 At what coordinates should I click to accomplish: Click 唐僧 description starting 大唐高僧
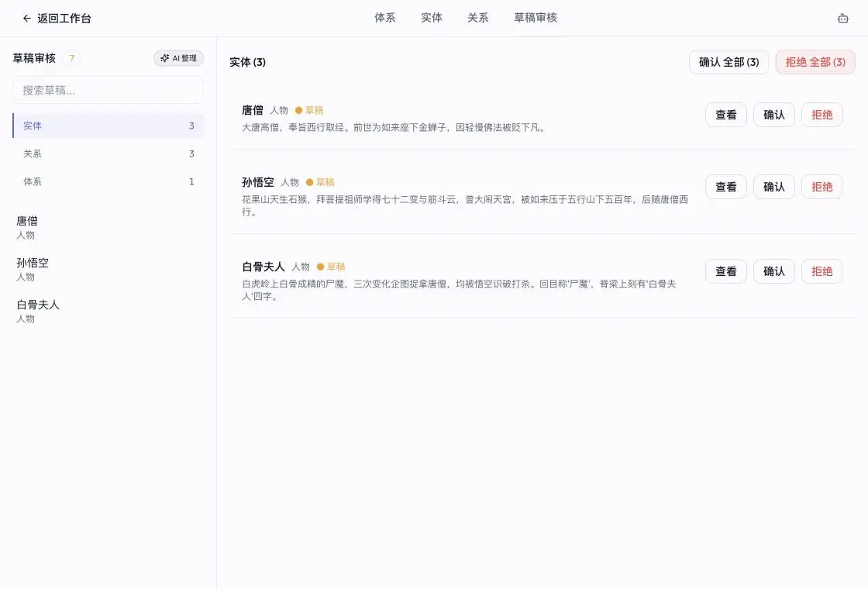394,127
